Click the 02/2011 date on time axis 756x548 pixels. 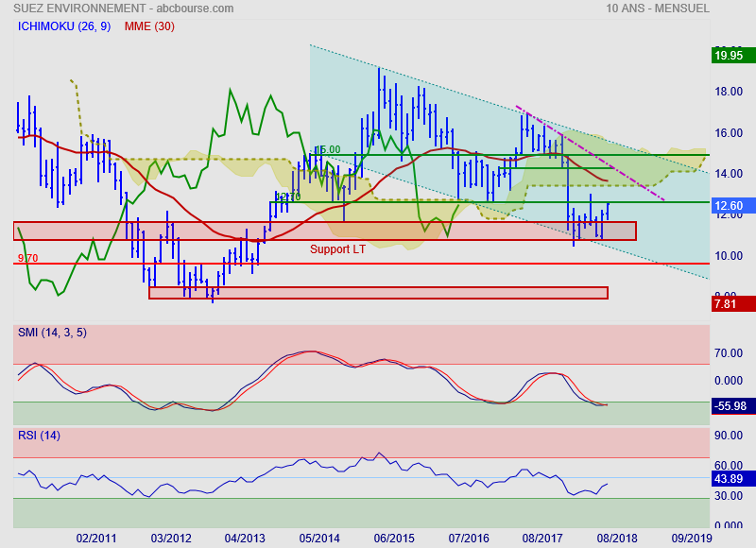tap(96, 539)
